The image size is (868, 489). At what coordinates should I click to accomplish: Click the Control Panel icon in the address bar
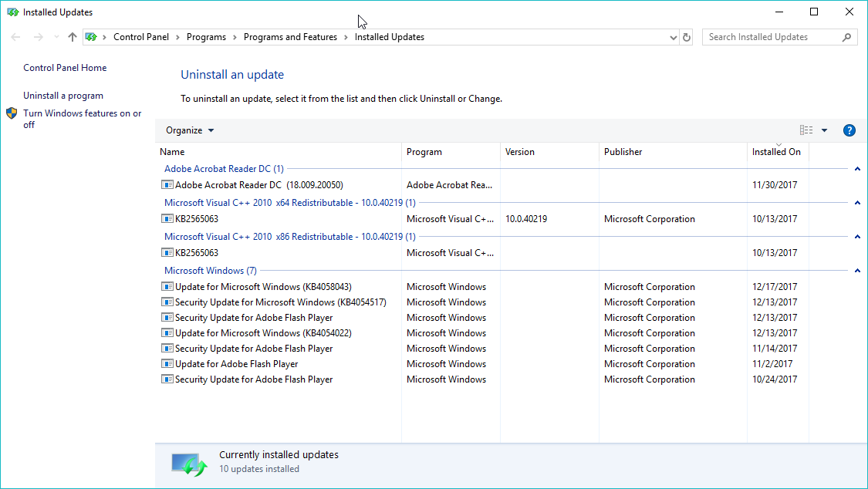(x=91, y=37)
